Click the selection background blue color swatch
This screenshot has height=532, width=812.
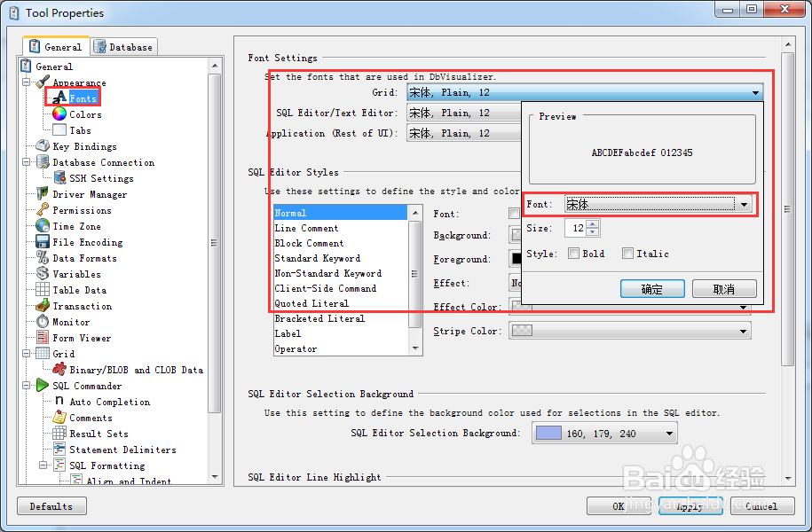[548, 434]
